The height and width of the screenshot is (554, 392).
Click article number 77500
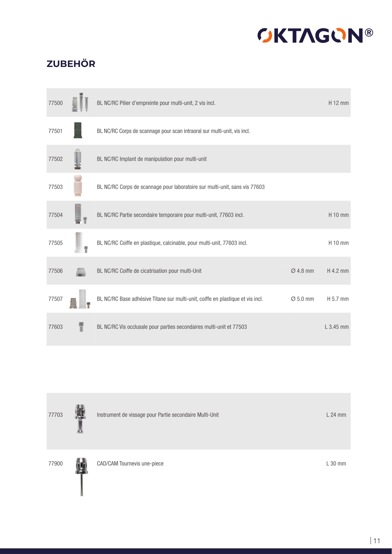click(x=56, y=103)
